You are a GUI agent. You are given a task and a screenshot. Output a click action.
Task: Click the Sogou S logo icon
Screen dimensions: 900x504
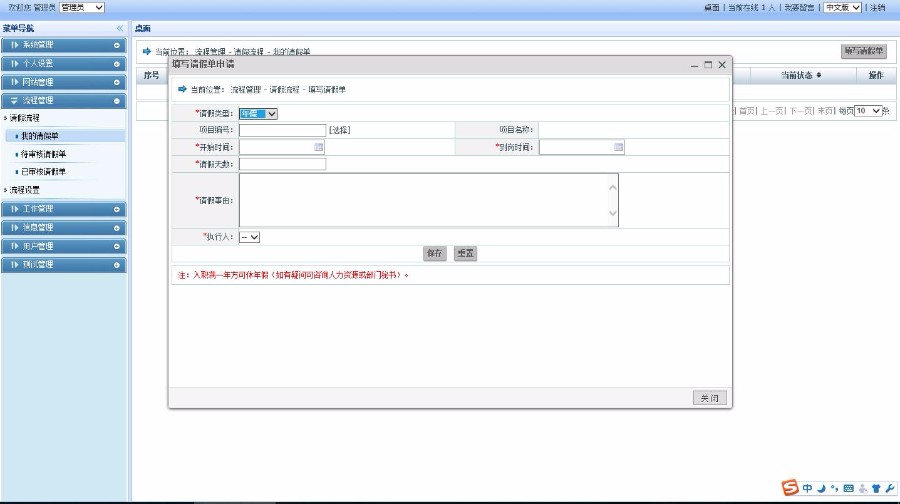(790, 487)
